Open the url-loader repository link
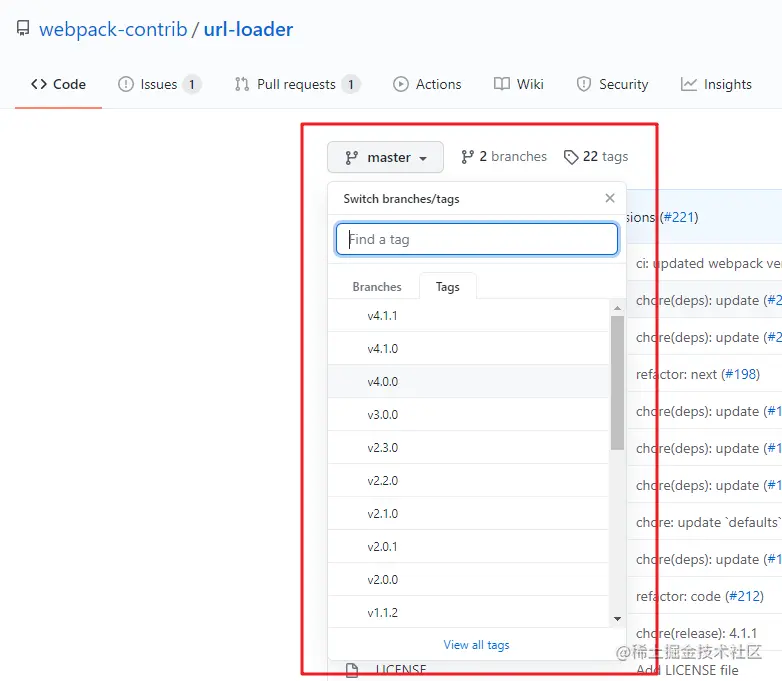The image size is (782, 681). click(248, 29)
